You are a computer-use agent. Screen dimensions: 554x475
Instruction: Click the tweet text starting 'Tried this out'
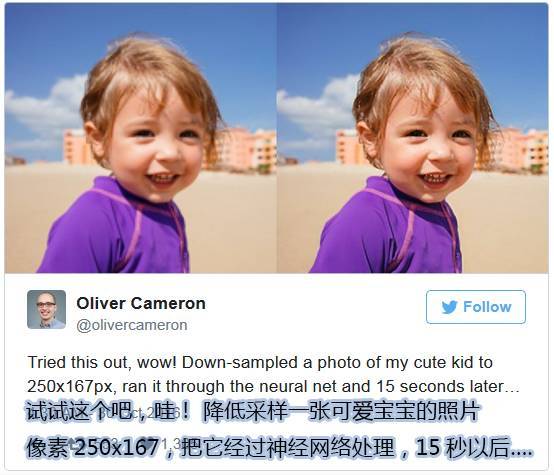(273, 374)
